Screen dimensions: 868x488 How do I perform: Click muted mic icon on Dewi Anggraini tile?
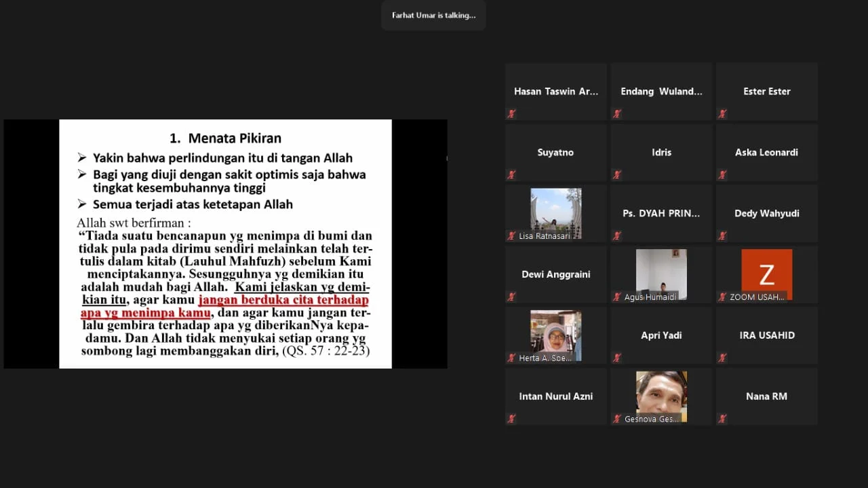(511, 297)
